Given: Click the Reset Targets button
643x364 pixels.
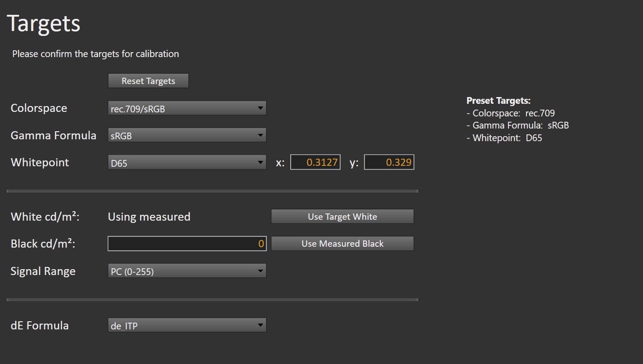Looking at the screenshot, I should click(x=148, y=81).
